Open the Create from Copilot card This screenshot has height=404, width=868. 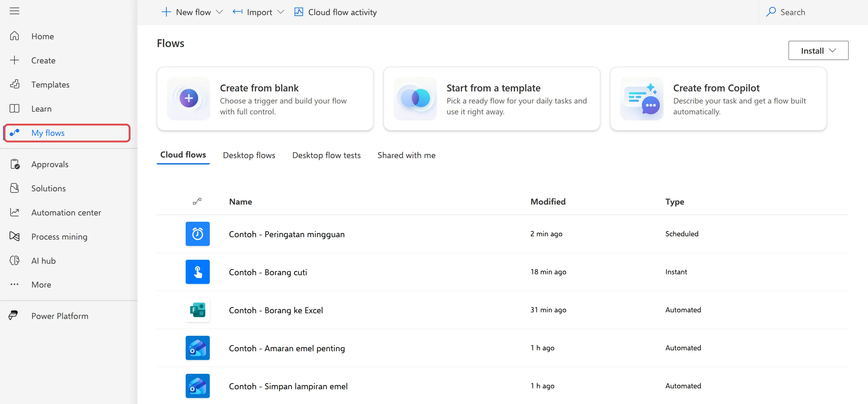click(719, 98)
